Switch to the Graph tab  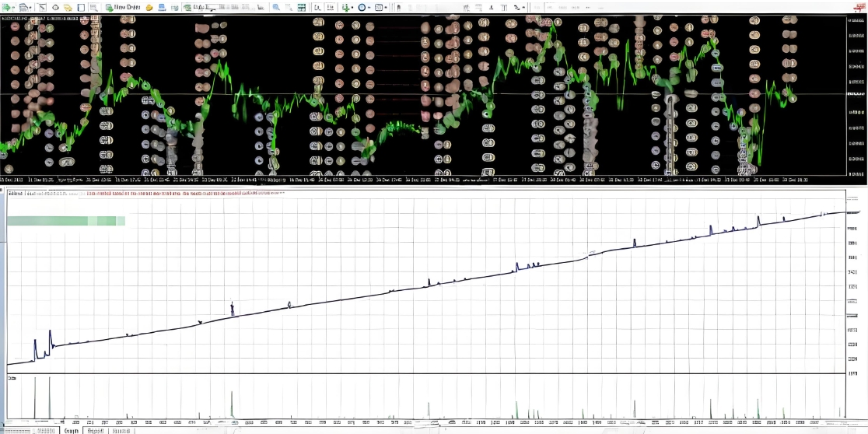[x=71, y=430]
